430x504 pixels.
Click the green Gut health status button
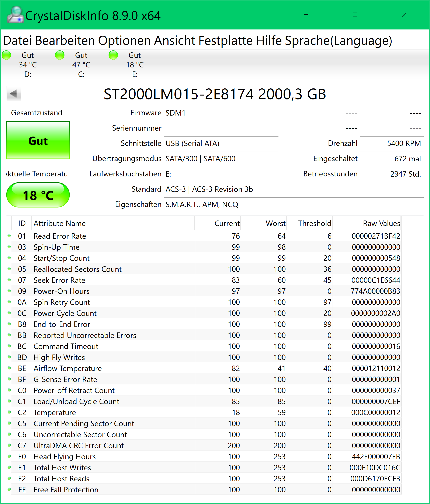tap(38, 140)
